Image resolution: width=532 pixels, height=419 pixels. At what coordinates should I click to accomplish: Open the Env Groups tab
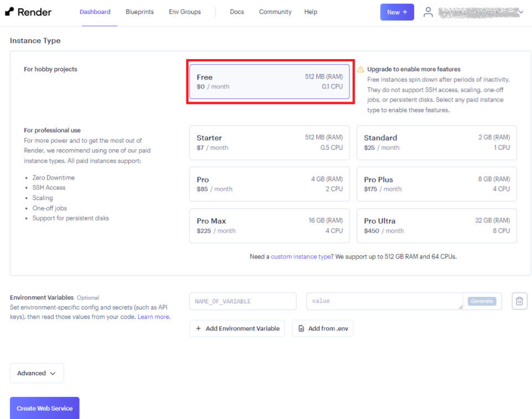[x=185, y=12]
